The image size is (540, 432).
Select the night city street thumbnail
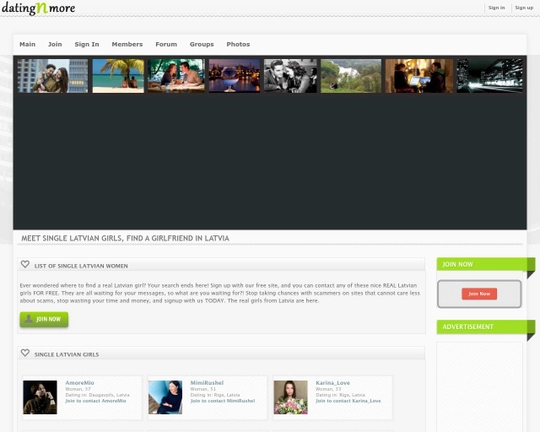490,76
